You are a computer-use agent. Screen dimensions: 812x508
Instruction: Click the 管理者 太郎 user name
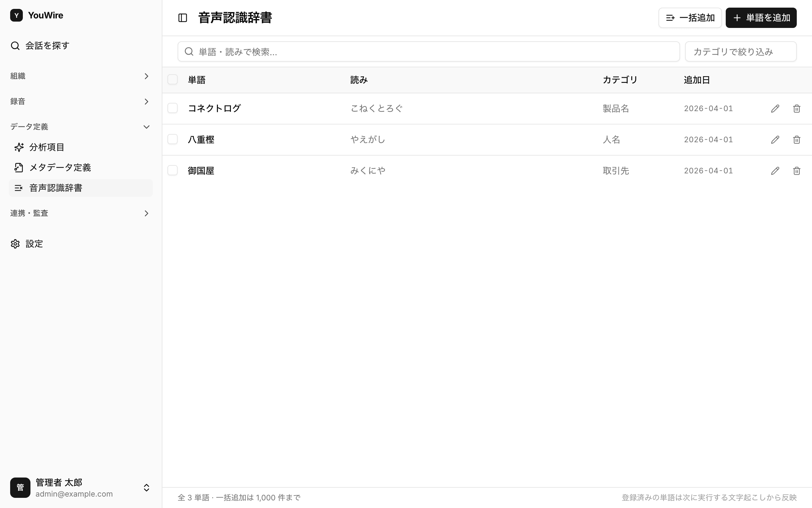[59, 483]
